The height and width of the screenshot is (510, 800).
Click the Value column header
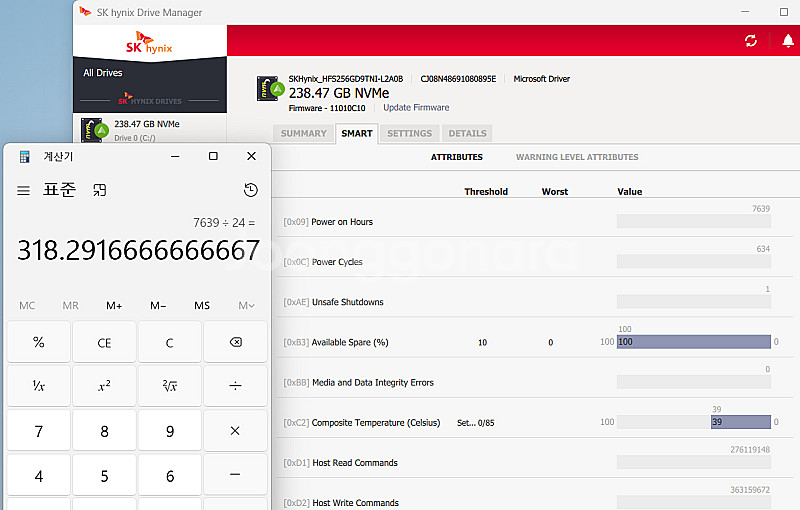(x=630, y=192)
